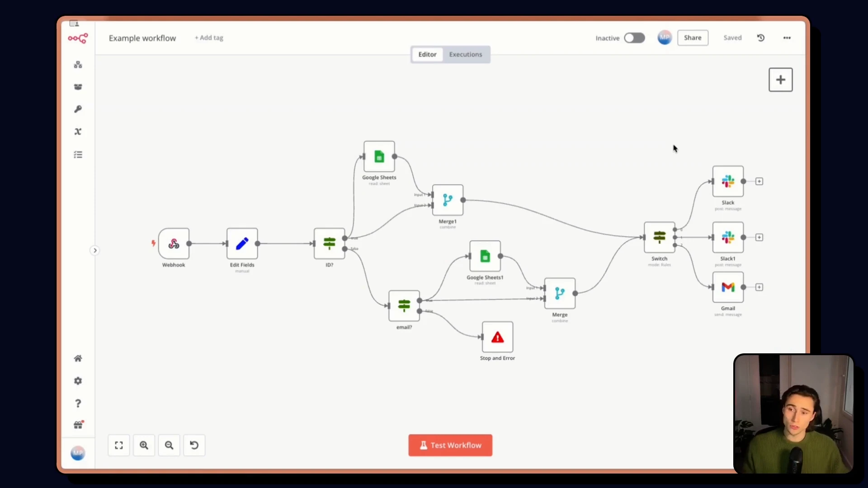
Task: Add node after Slack1 output
Action: click(x=759, y=237)
